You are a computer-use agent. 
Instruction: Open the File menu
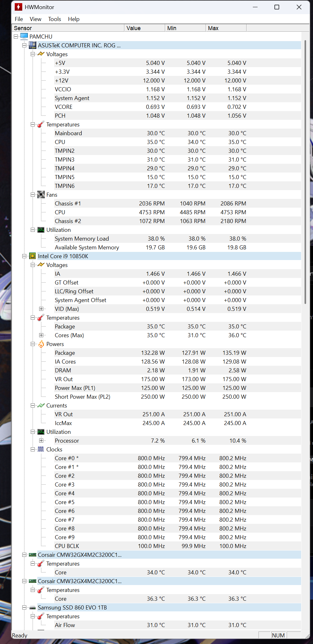pos(19,19)
